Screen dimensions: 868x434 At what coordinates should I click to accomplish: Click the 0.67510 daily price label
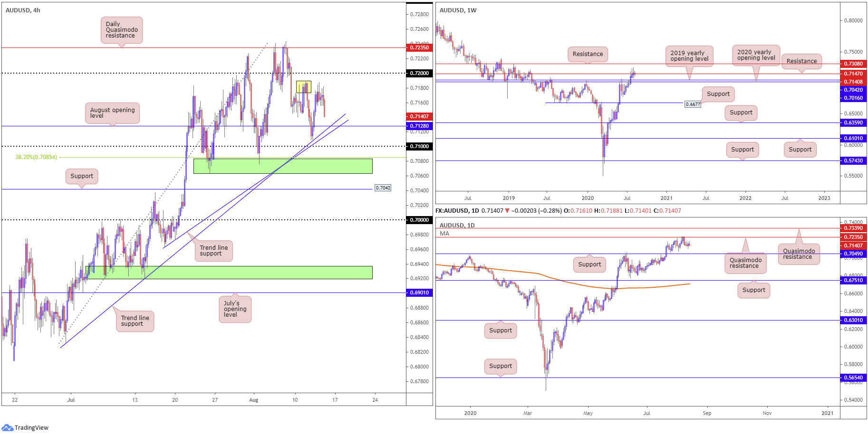click(x=853, y=280)
